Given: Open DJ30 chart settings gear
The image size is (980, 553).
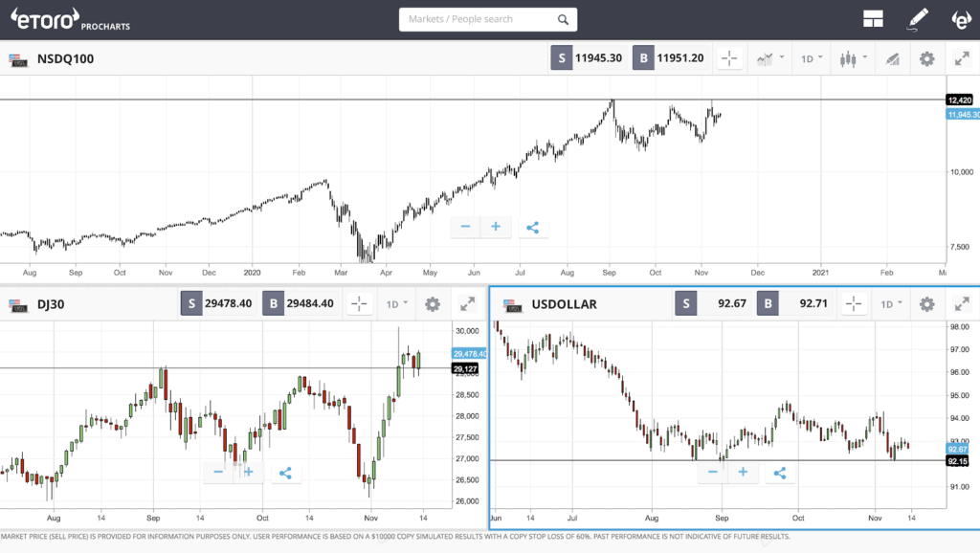Looking at the screenshot, I should (433, 304).
